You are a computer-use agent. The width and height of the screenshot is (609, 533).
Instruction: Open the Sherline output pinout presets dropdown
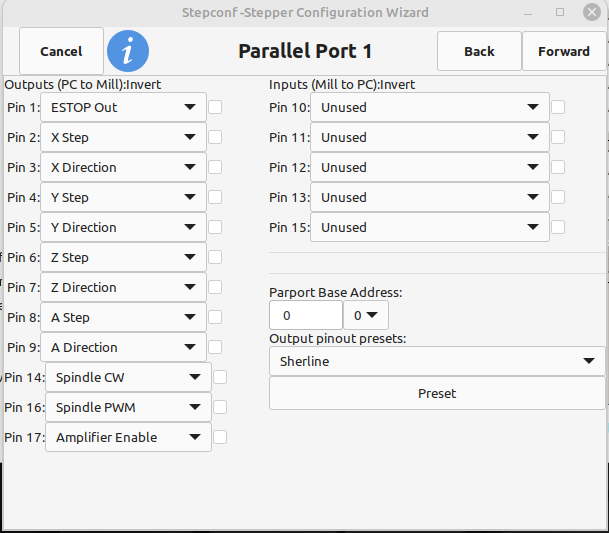coord(437,361)
